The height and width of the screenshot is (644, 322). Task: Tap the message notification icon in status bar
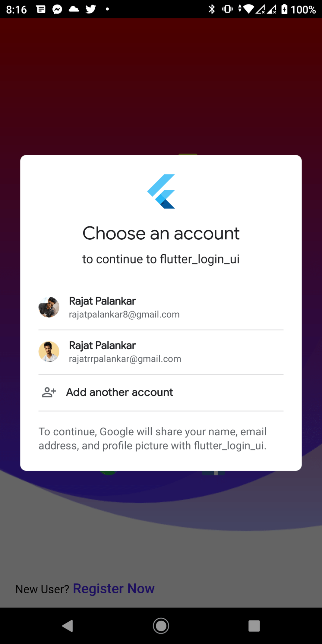41,9
